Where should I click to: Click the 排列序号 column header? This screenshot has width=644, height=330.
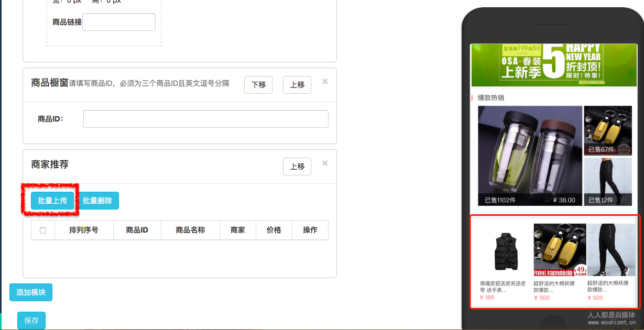point(84,230)
